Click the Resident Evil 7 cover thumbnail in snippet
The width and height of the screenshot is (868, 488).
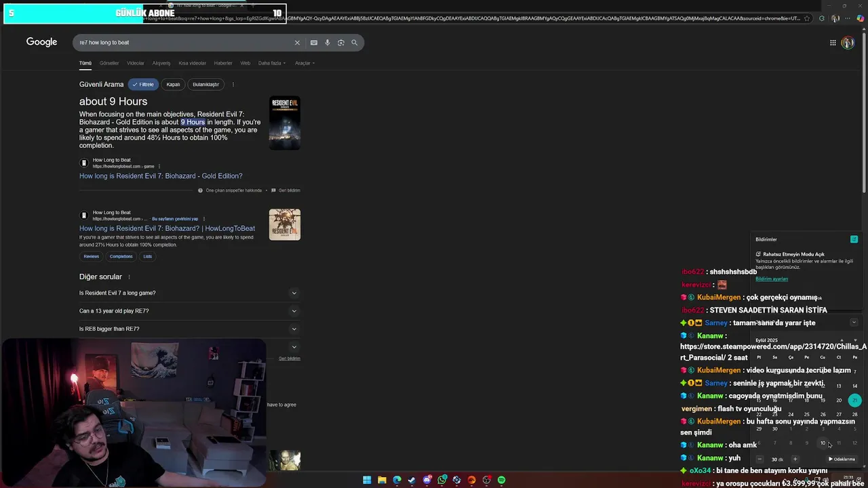pyautogui.click(x=285, y=123)
